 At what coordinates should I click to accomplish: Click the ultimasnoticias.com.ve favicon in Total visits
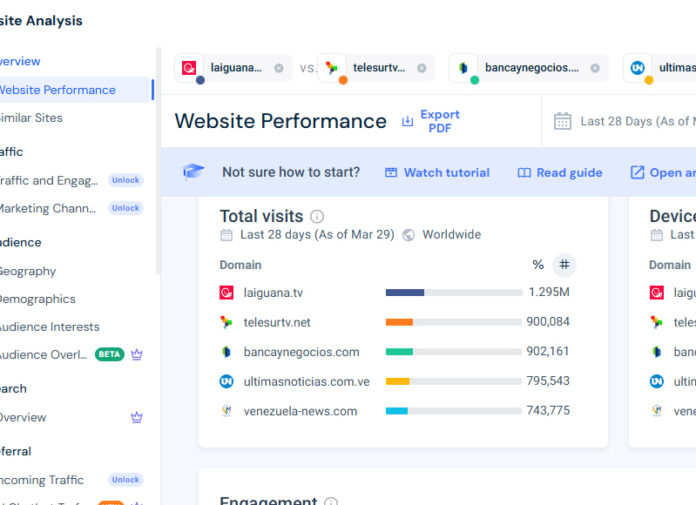226,382
